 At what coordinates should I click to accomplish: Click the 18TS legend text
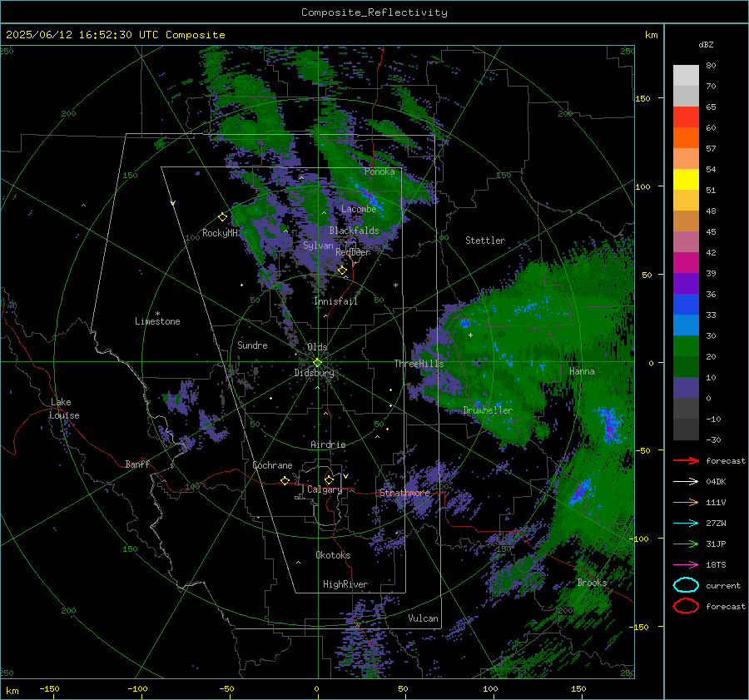[716, 565]
